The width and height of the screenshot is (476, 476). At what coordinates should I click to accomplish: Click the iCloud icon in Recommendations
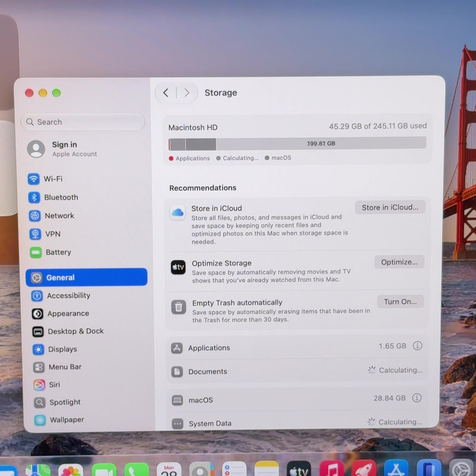point(177,213)
